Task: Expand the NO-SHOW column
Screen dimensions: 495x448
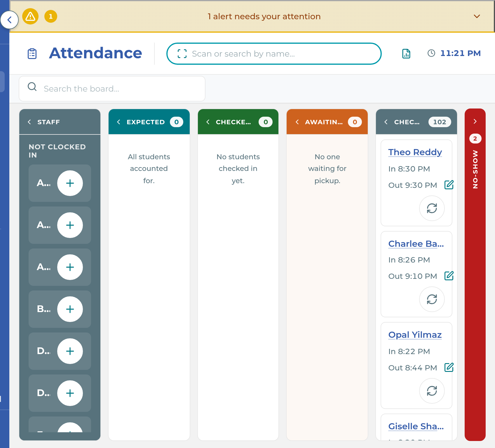Action: point(475,121)
